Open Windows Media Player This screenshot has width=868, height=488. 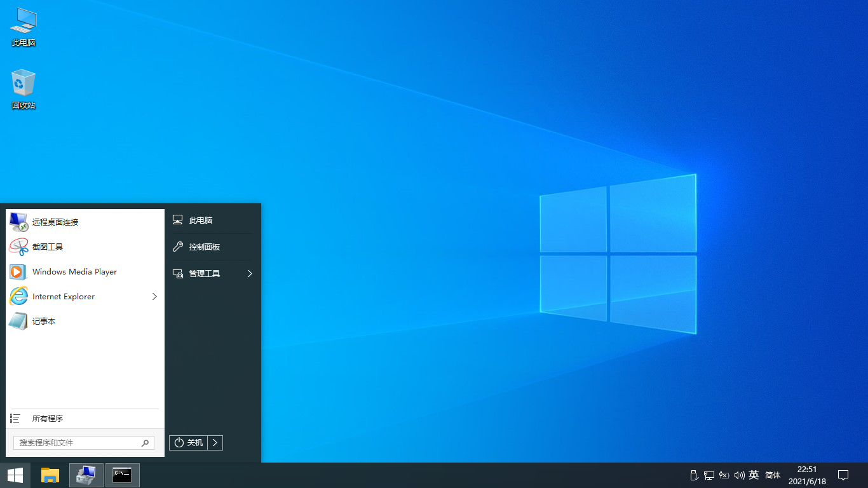(85, 271)
